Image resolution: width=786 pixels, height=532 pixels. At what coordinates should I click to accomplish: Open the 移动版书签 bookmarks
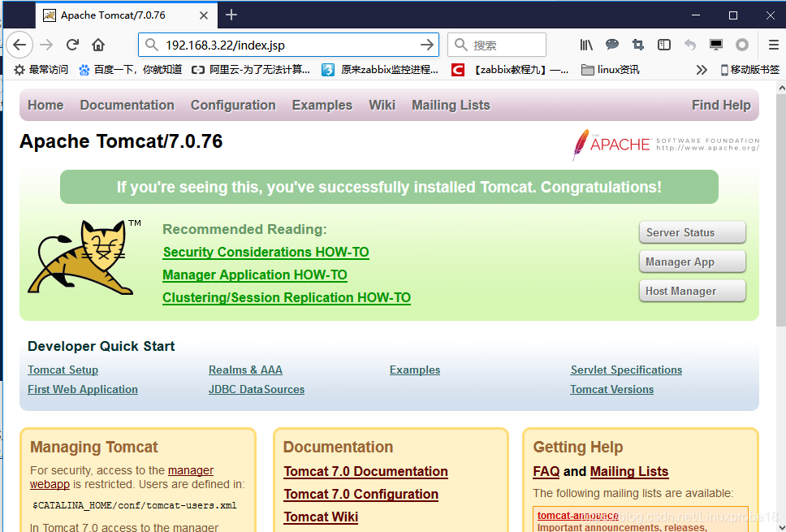(750, 70)
